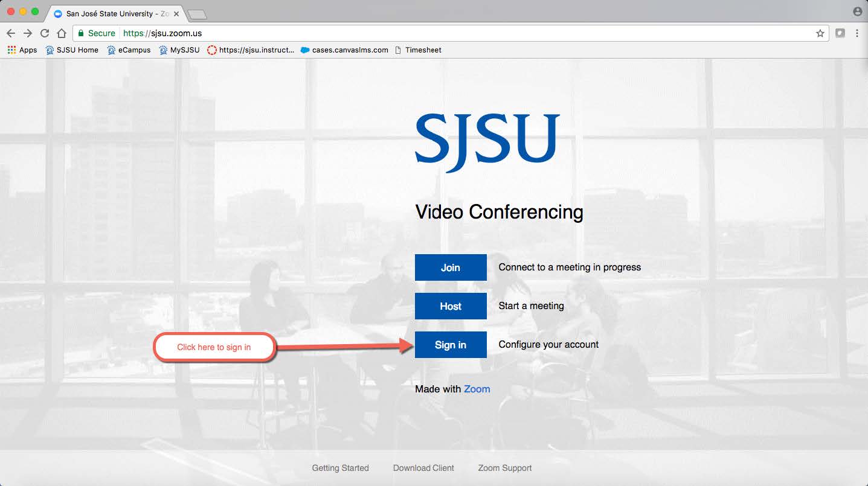Image resolution: width=868 pixels, height=486 pixels.
Task: Open Chrome three-dot menu
Action: (x=857, y=33)
